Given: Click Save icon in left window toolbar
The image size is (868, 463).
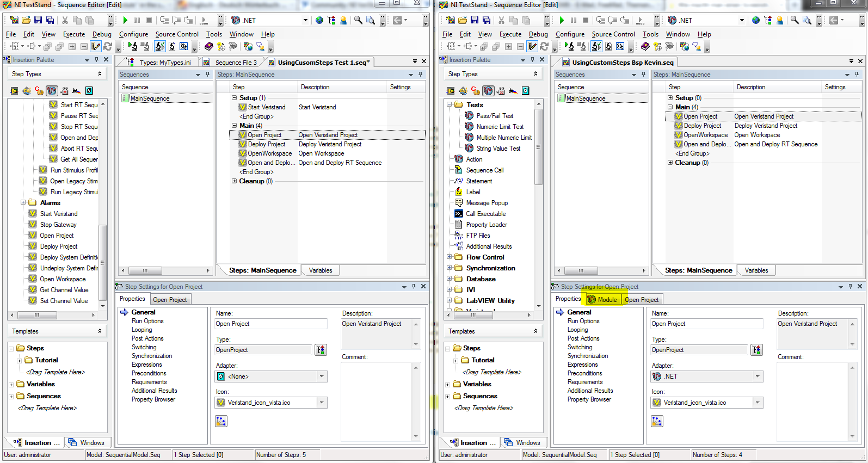Looking at the screenshot, I should 38,20.
